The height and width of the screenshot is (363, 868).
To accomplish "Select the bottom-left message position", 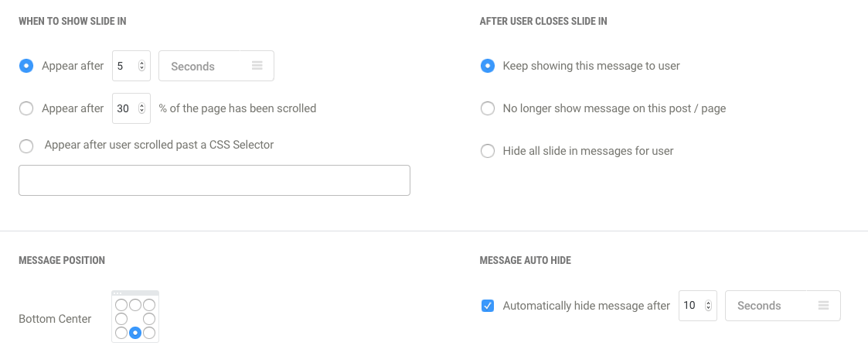I will point(121,333).
